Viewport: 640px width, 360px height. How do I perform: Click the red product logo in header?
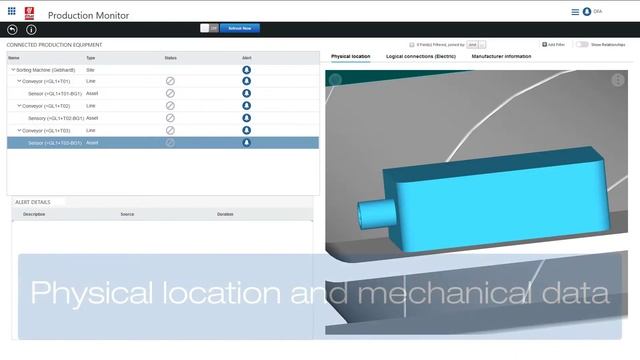tap(29, 13)
